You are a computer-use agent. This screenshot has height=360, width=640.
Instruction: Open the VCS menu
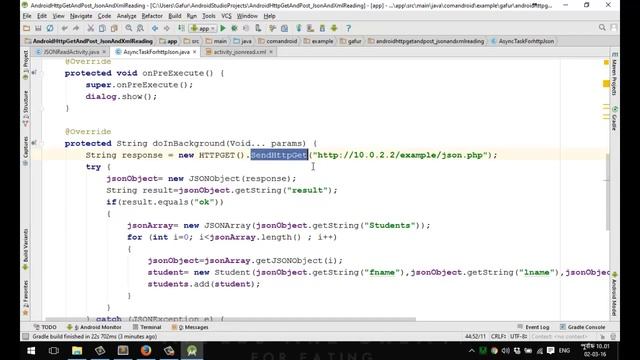(226, 16)
